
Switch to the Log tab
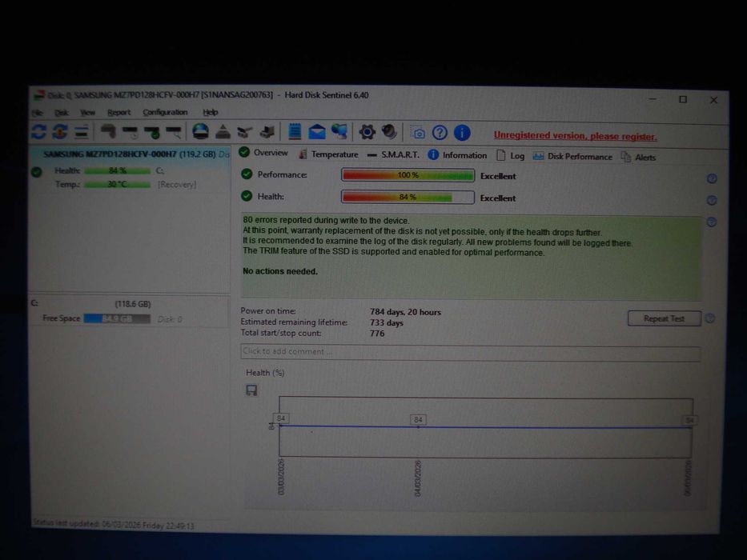[510, 156]
